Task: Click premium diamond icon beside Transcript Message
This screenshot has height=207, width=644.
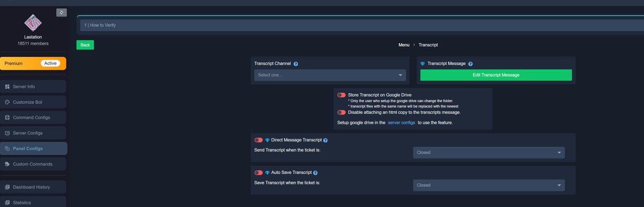Action: [x=423, y=63]
